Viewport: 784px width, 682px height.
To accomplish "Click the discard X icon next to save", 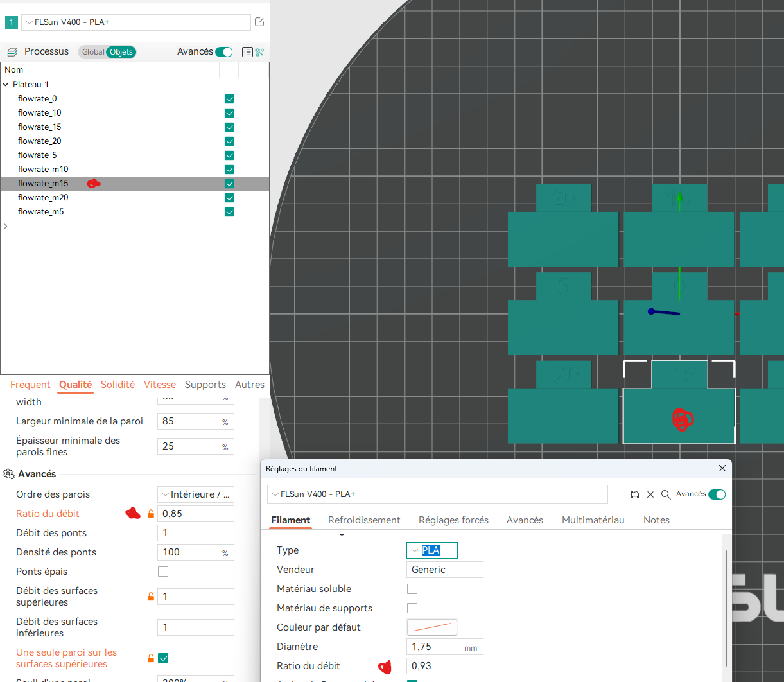I will click(x=650, y=494).
